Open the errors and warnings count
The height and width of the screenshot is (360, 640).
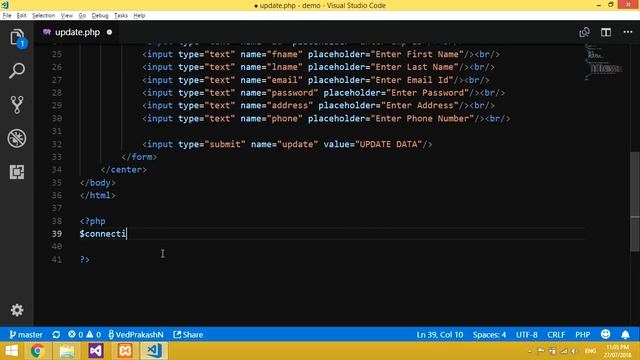(x=84, y=335)
